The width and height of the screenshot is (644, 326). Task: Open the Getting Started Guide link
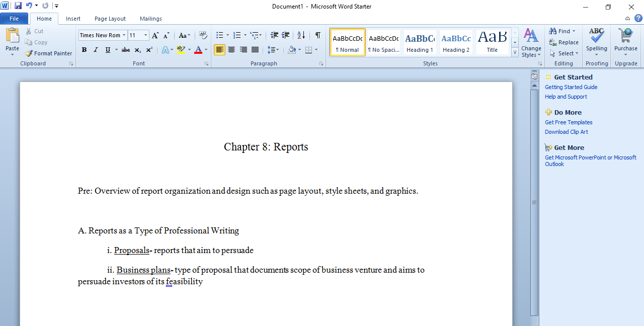571,87
